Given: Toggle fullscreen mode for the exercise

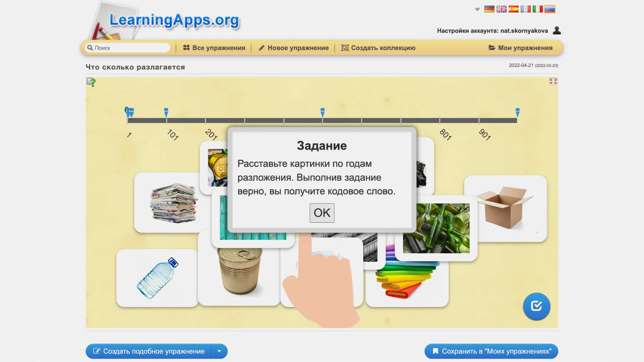Looking at the screenshot, I should (553, 82).
